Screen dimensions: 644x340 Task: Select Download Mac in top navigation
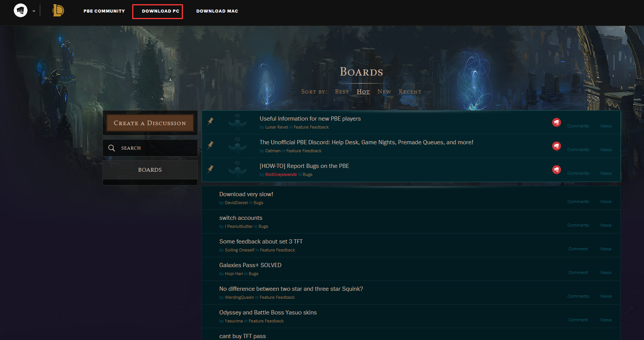[x=217, y=11]
